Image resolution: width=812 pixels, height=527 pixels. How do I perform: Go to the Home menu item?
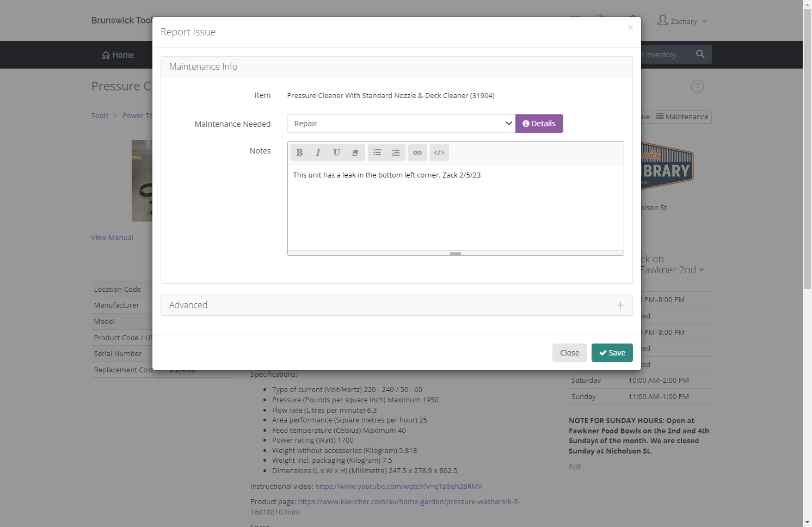pos(118,55)
